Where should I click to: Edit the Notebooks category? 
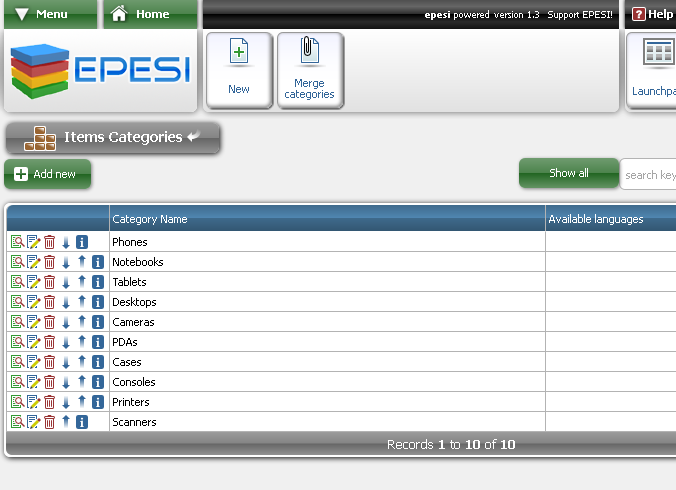point(33,262)
